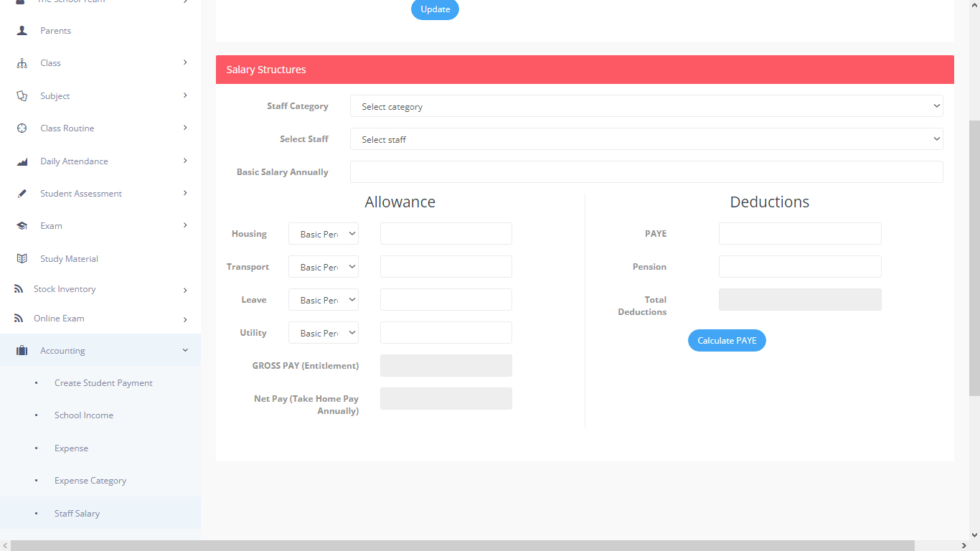
Task: Open the Select Staff dropdown
Action: coord(646,138)
